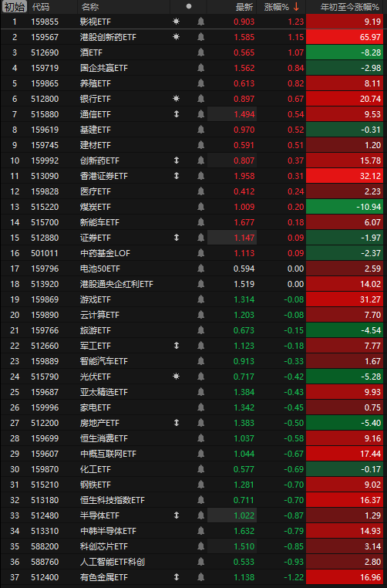Open 中概互联网ETF by its name
This screenshot has width=387, height=588.
(108, 454)
